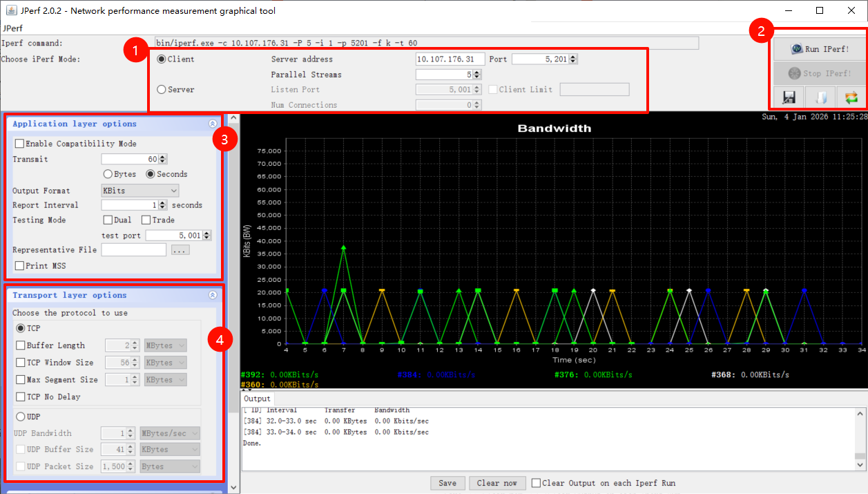Click the output line '33.0-34.0 sec'
The image size is (868, 494).
[x=336, y=432]
